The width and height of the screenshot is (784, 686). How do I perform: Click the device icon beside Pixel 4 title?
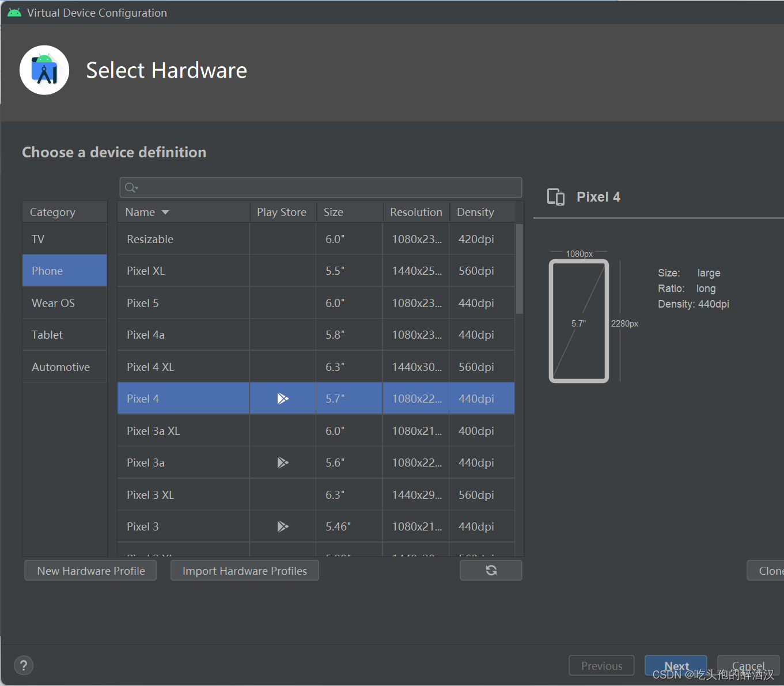pyautogui.click(x=556, y=197)
